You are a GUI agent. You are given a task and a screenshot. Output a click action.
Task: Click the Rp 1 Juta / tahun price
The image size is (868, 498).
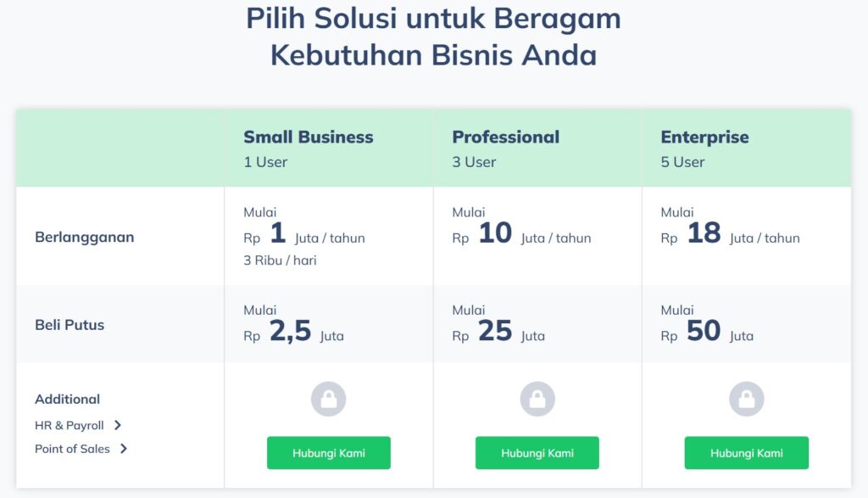coord(304,234)
